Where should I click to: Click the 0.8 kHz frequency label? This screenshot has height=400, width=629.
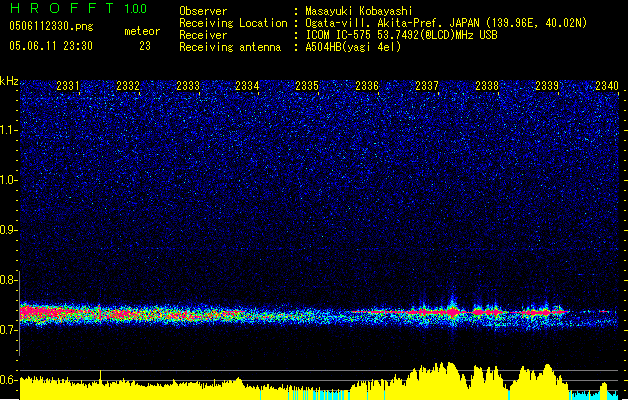pyautogui.click(x=8, y=280)
